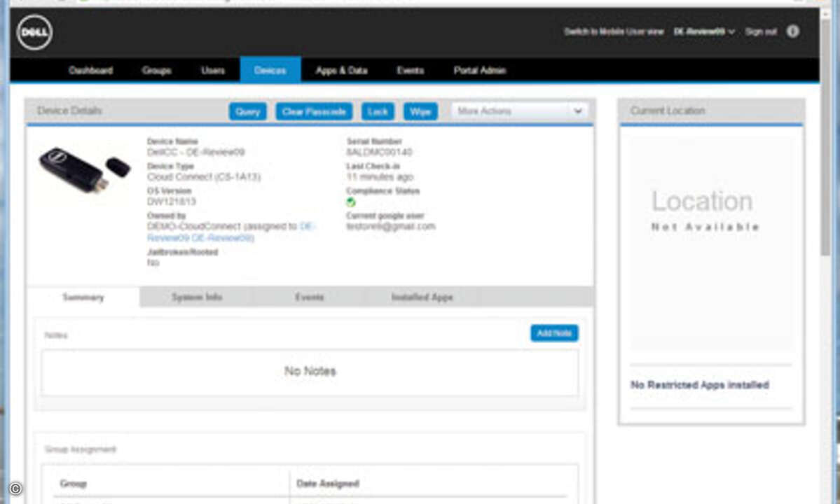Image resolution: width=840 pixels, height=504 pixels.
Task: Select the Summary tab
Action: click(x=83, y=297)
